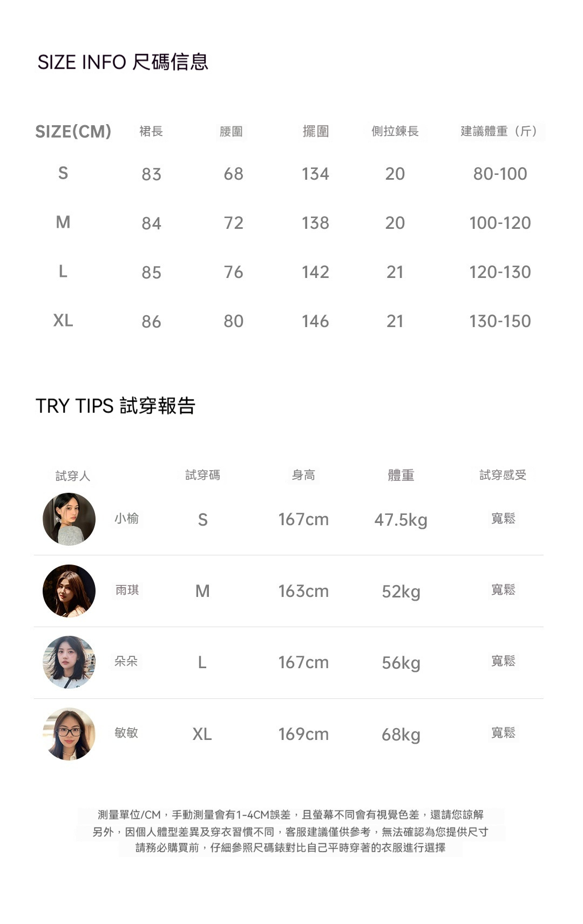Click the XL row label in size table

(63, 321)
